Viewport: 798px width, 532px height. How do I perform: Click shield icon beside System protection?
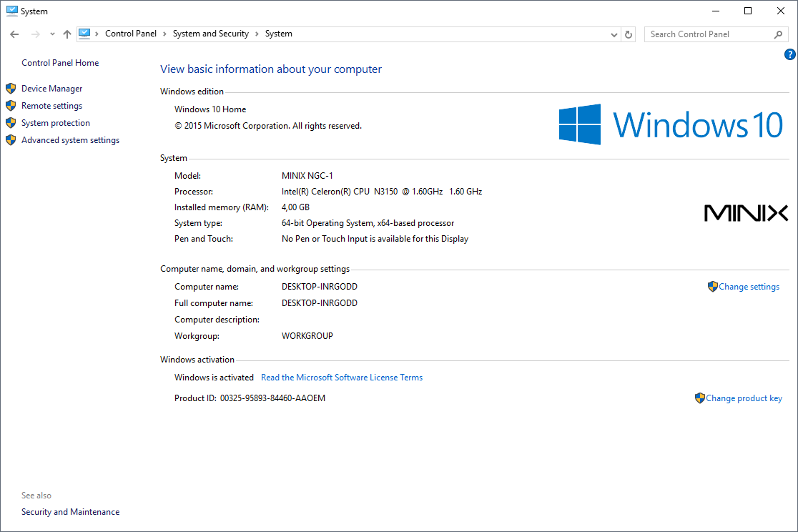(11, 123)
